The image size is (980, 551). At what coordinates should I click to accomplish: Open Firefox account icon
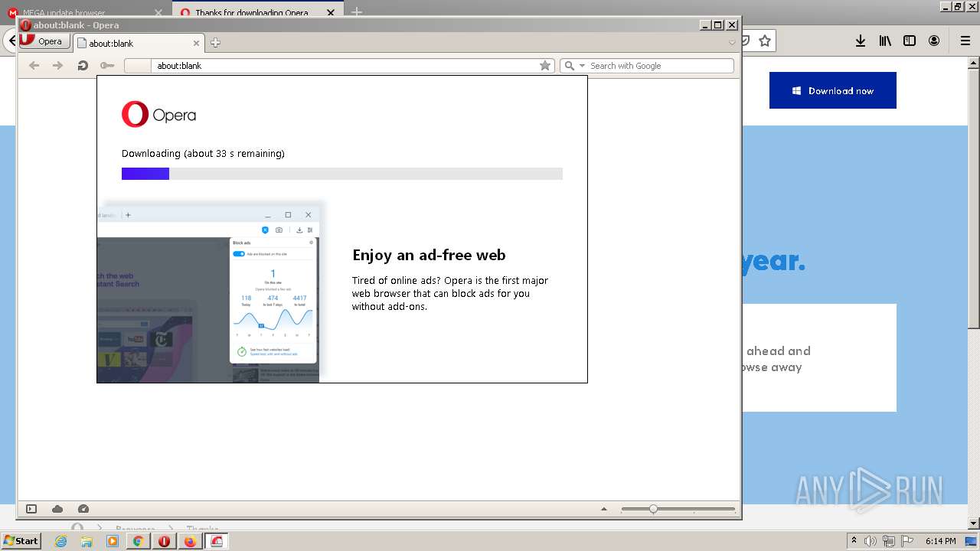(x=934, y=41)
